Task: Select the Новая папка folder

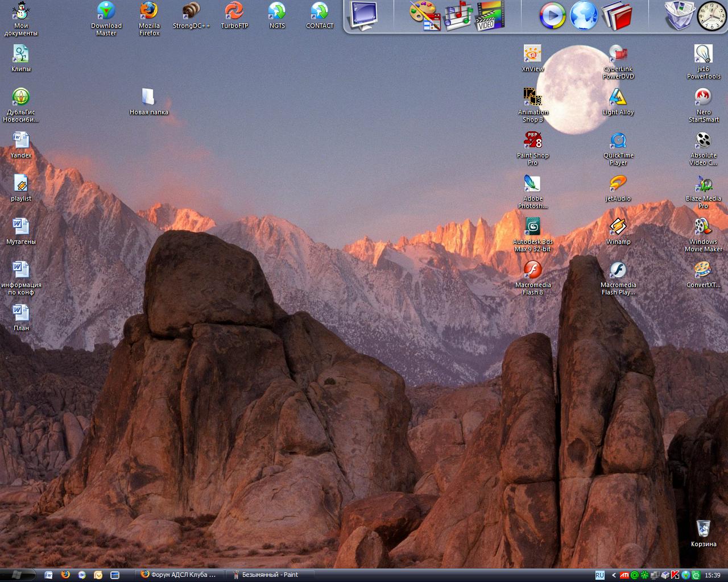Action: click(148, 98)
